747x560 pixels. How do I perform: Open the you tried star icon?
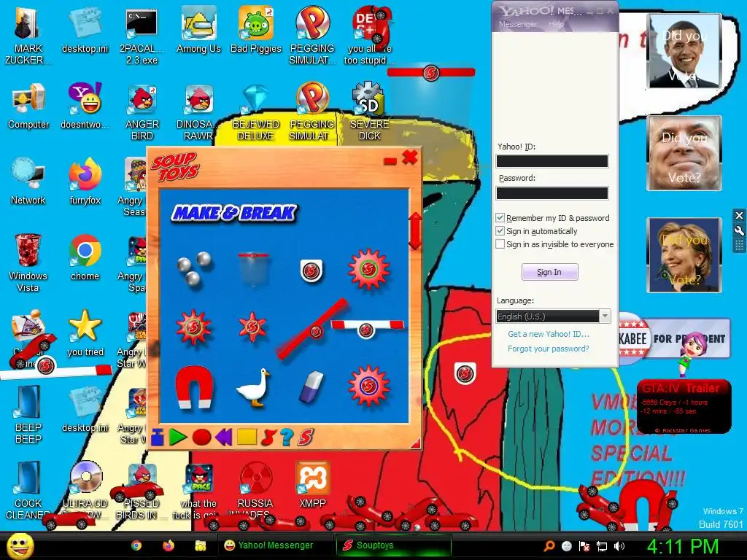pyautogui.click(x=85, y=332)
